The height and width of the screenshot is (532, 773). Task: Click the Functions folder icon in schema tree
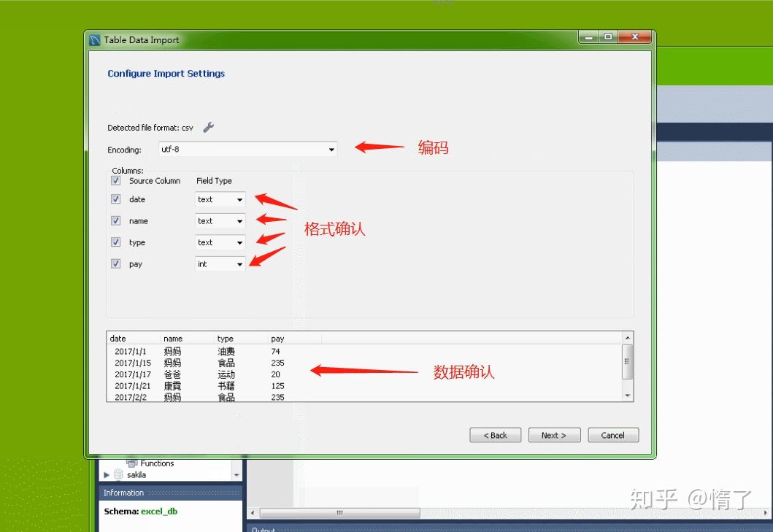click(x=131, y=463)
